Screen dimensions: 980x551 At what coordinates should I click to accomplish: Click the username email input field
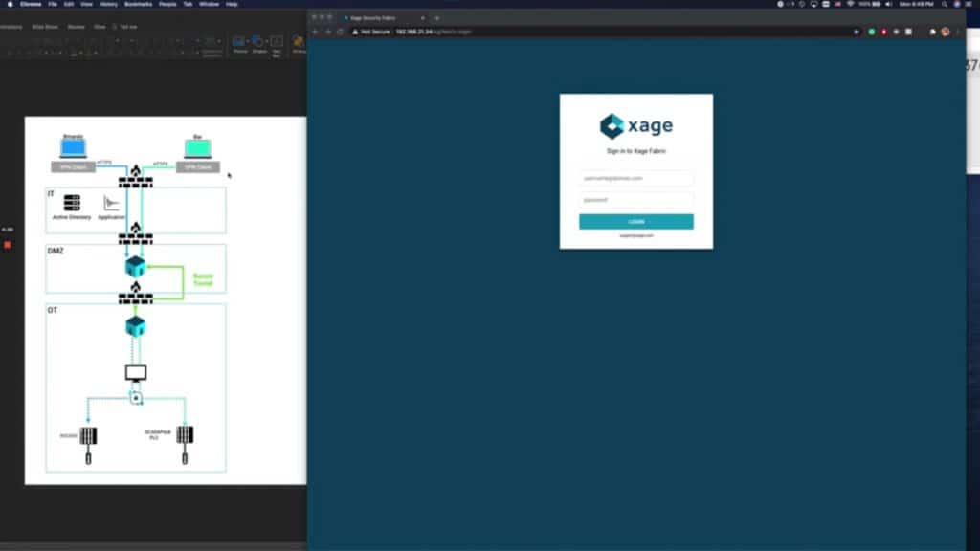636,178
